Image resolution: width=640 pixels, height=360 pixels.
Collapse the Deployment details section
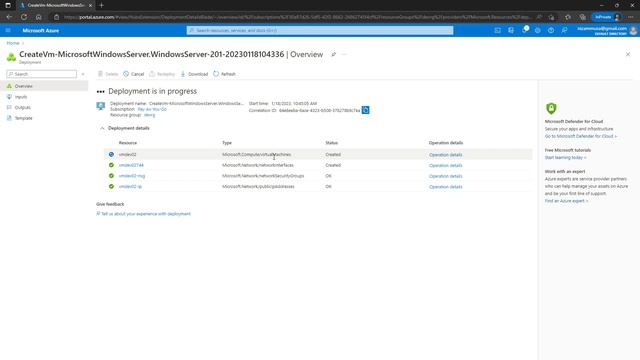tap(102, 128)
